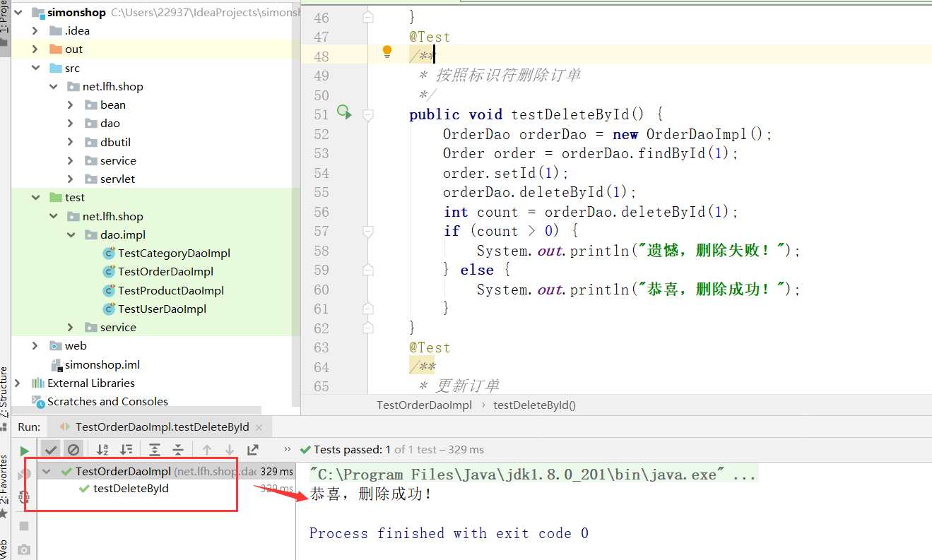Click the blue src folder icon
932x560 pixels.
point(55,68)
